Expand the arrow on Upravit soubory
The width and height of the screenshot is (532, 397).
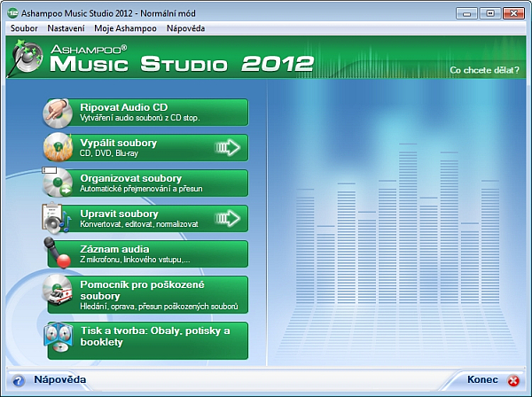[227, 218]
